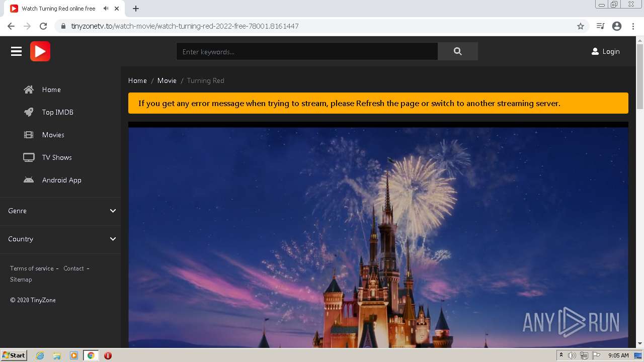
Task: View site info via the padlock icon
Action: (63, 26)
